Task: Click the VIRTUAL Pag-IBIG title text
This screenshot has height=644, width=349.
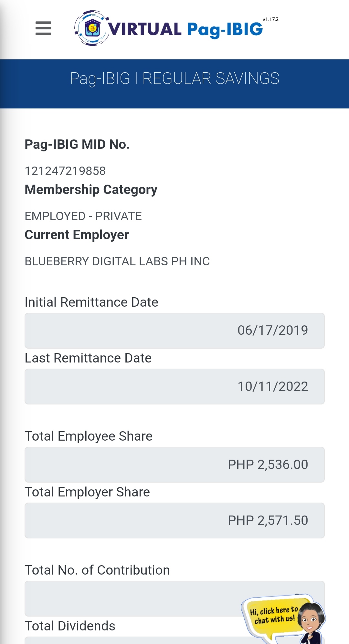Action: 185,29
